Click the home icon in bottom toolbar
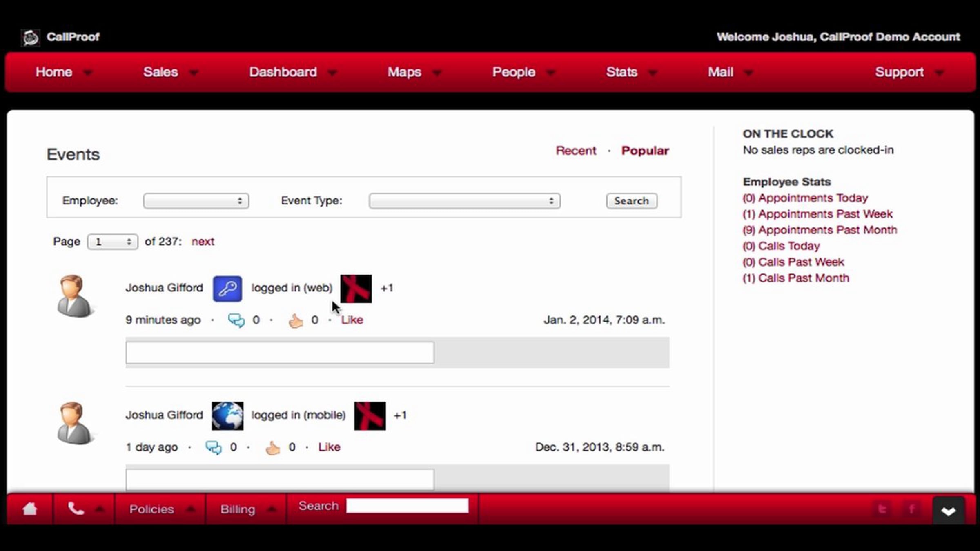Viewport: 980px width, 551px height. 30,509
